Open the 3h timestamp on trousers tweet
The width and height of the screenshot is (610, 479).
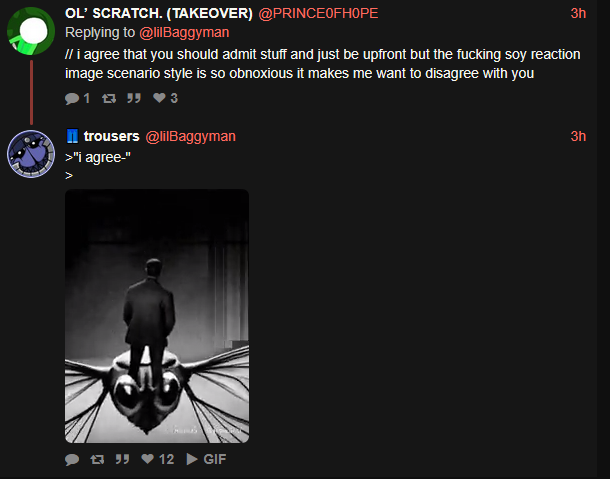tap(578, 137)
